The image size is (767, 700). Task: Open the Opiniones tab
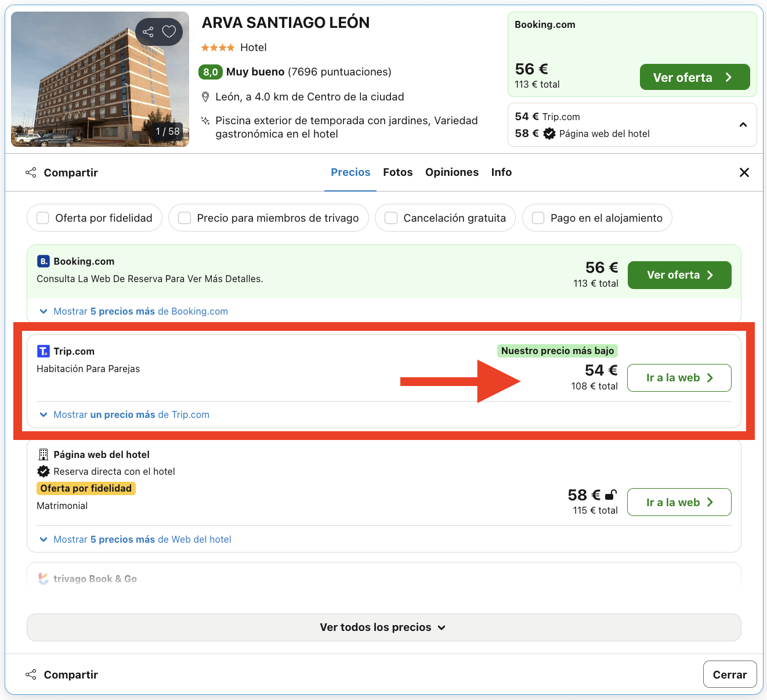452,172
